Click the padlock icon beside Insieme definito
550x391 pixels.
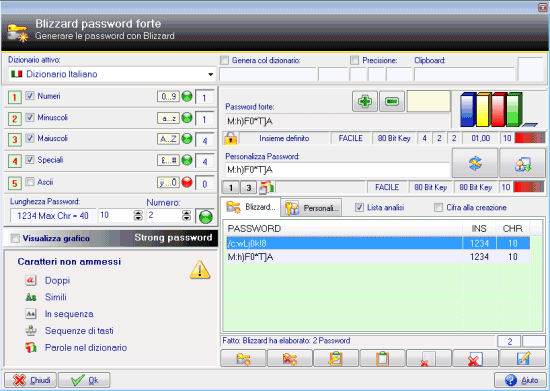click(x=230, y=138)
